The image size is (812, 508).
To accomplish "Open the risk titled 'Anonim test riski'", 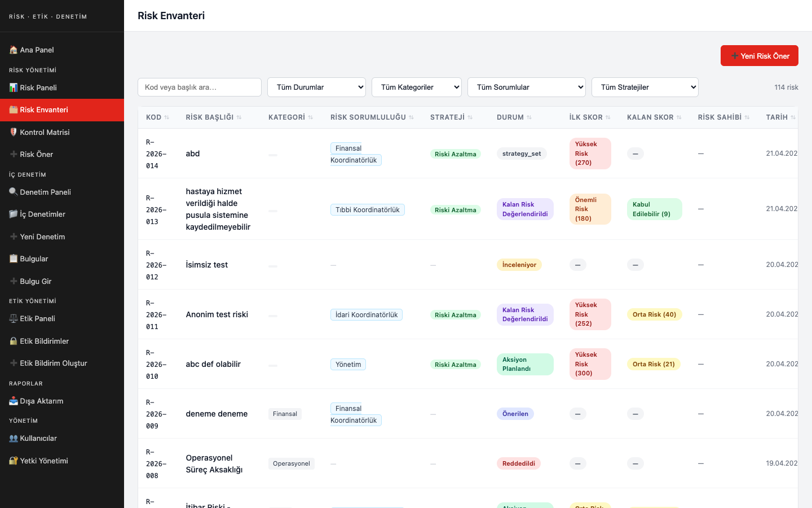I will (x=217, y=314).
